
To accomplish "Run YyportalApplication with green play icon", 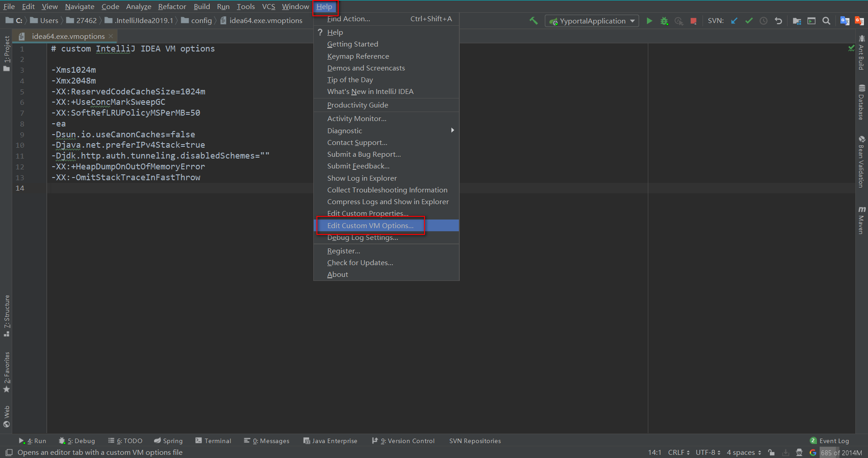I will pyautogui.click(x=649, y=21).
